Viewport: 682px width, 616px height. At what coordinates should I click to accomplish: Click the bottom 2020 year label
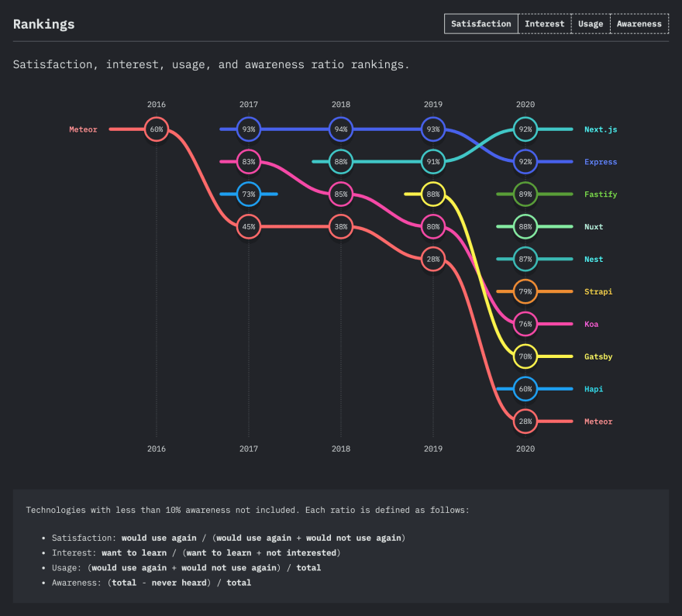pyautogui.click(x=525, y=449)
